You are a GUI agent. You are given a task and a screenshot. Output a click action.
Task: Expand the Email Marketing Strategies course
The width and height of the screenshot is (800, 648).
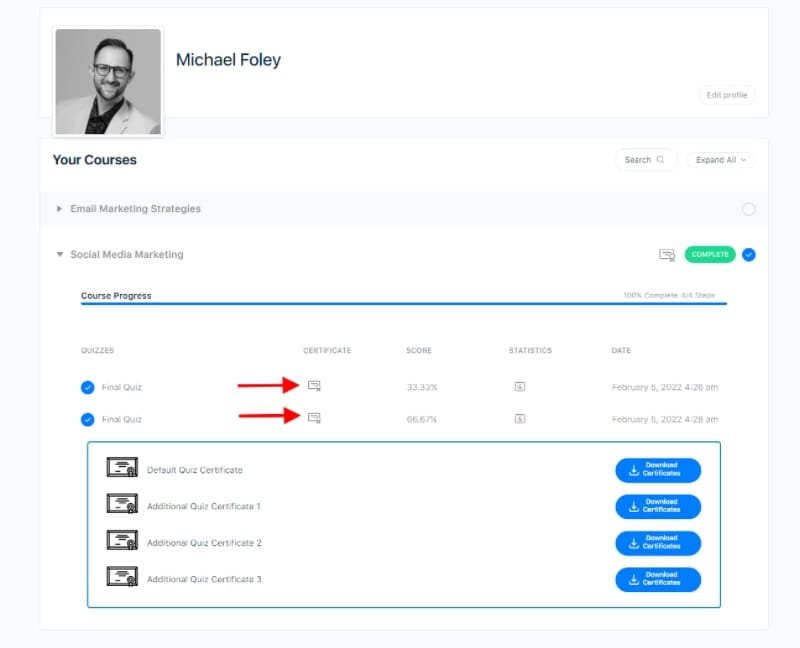pyautogui.click(x=59, y=209)
